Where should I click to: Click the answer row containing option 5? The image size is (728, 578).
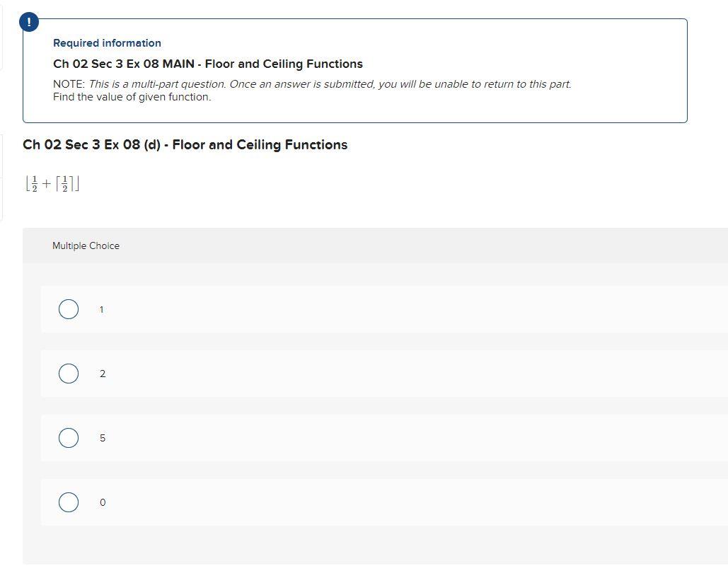coord(354,438)
